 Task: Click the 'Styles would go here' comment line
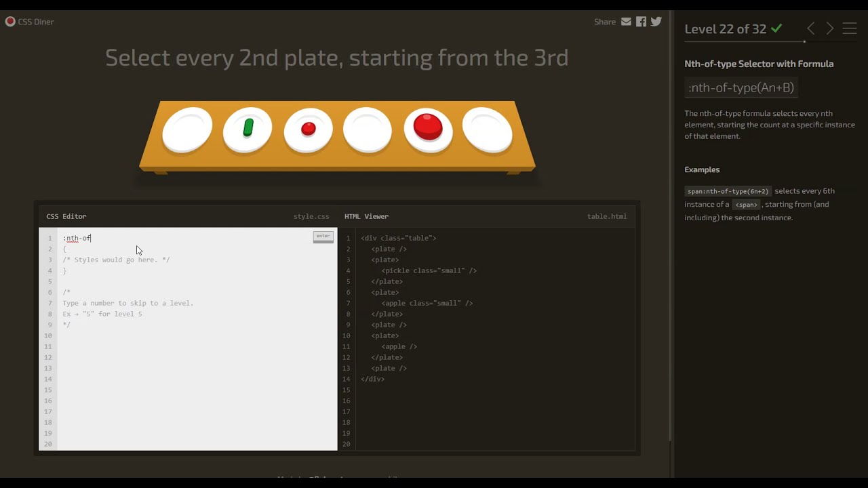(x=117, y=260)
